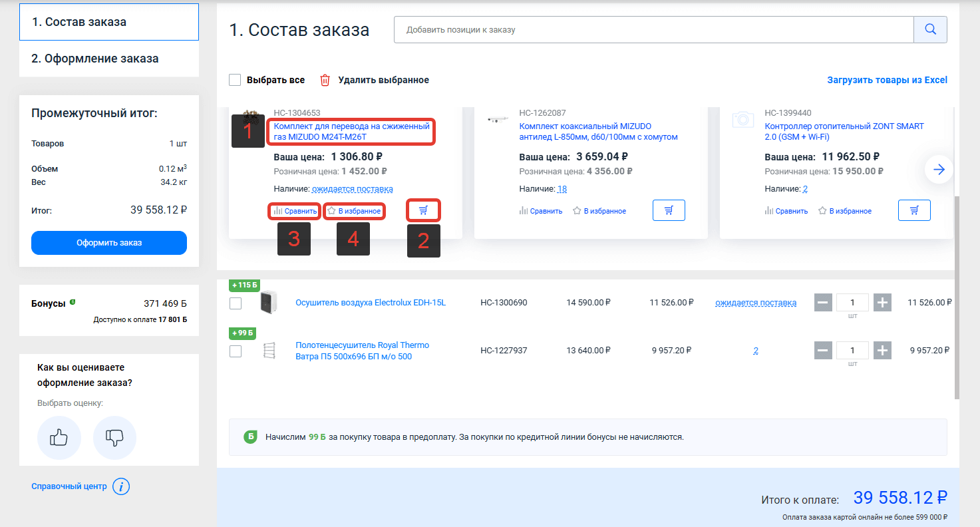Click the info icon beside Справочный центр
This screenshot has width=980, height=527.
pyautogui.click(x=120, y=486)
